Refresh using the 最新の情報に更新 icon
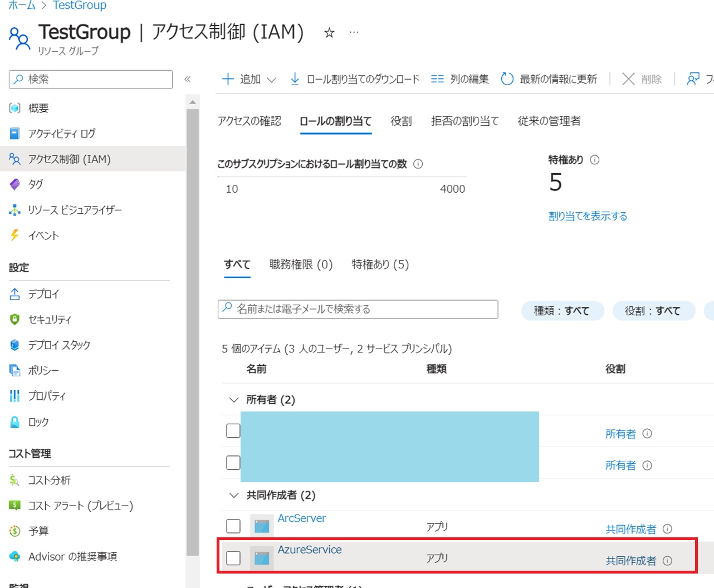Screen dimensions: 714x588 click(507, 79)
